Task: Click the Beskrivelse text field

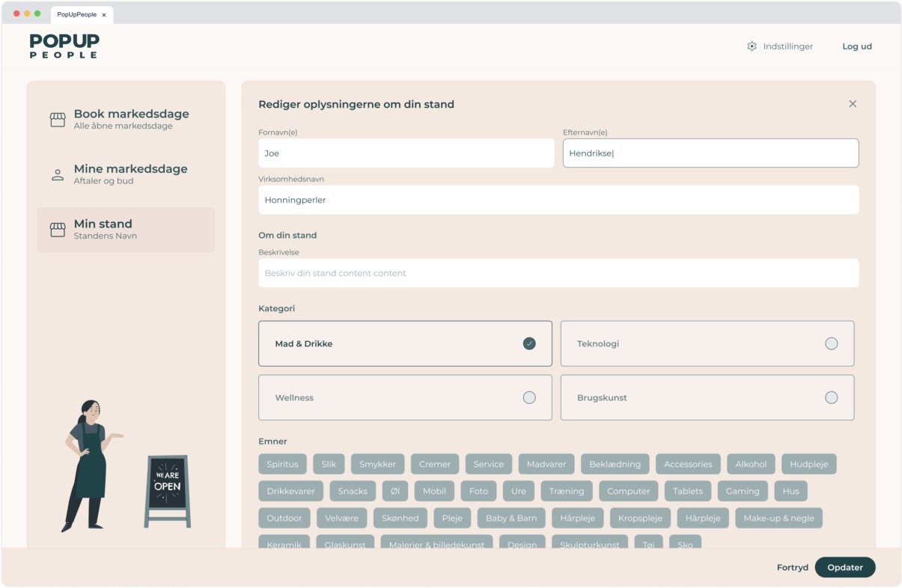Action: [x=558, y=273]
